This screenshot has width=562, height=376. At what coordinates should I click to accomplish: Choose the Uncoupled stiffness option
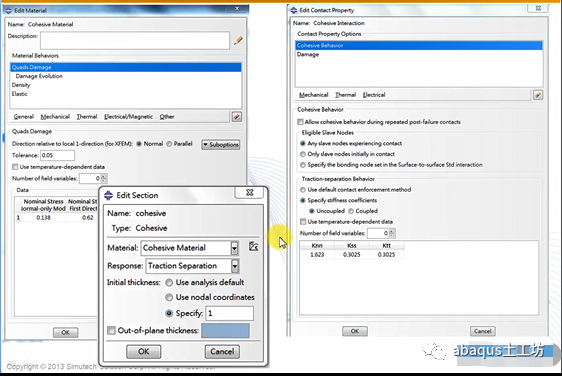[311, 211]
